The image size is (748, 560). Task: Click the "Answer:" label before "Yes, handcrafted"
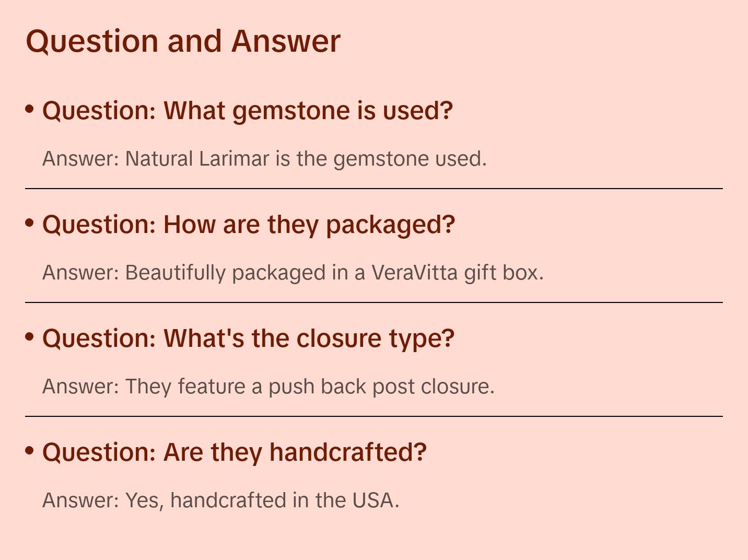point(81,500)
